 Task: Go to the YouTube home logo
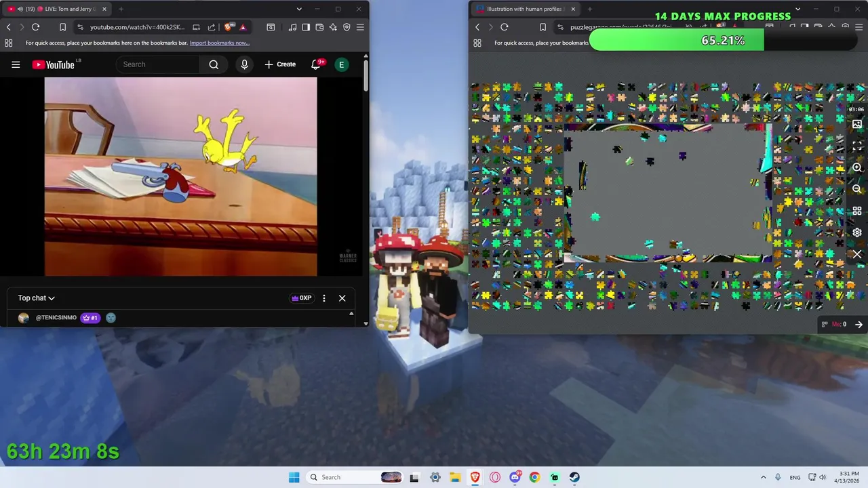[x=53, y=64]
